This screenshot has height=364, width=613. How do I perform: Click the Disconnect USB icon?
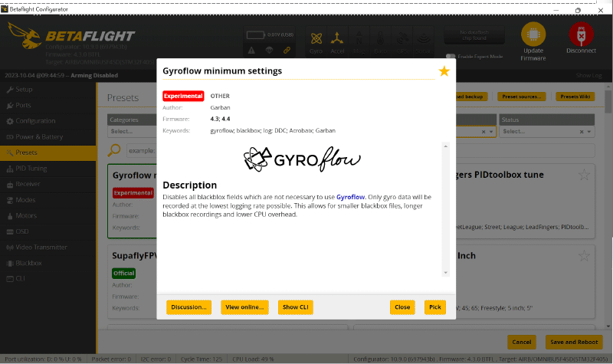(581, 35)
